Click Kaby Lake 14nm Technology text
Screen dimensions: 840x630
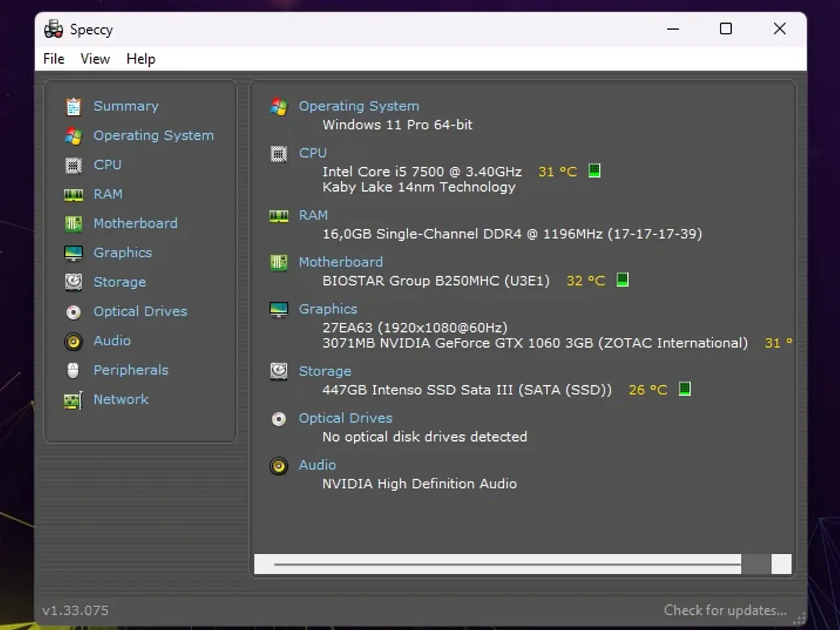click(419, 188)
